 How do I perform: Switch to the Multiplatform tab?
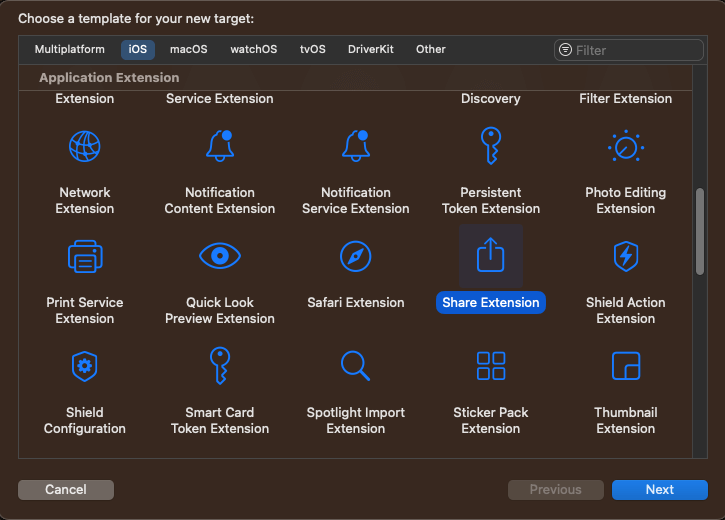click(70, 49)
